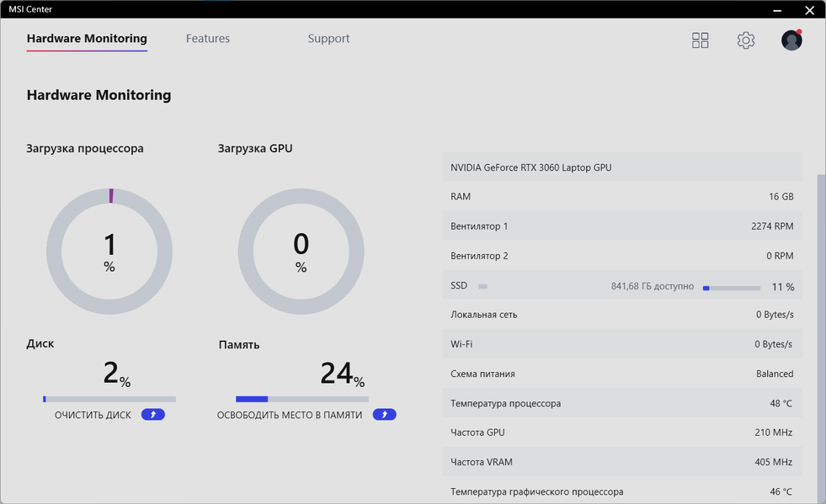Click the ОЧИСТИТЬ ДИСК label
This screenshot has height=504, width=826.
tap(93, 416)
